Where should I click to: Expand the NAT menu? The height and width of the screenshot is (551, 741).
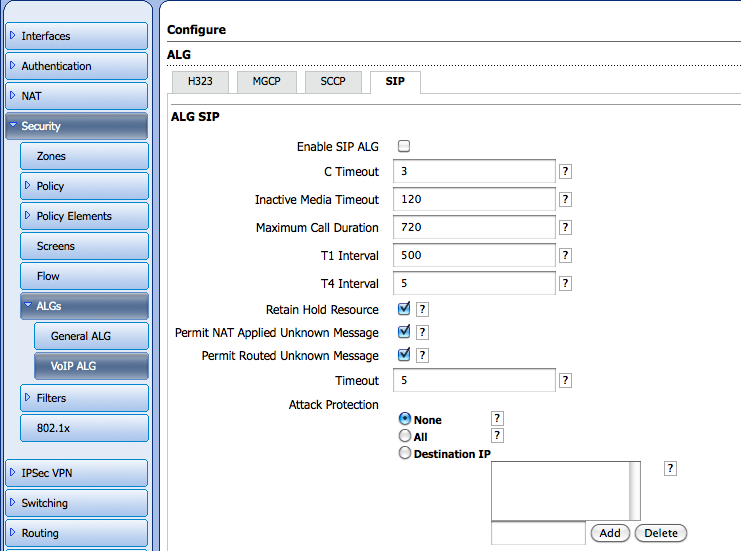pyautogui.click(x=77, y=96)
